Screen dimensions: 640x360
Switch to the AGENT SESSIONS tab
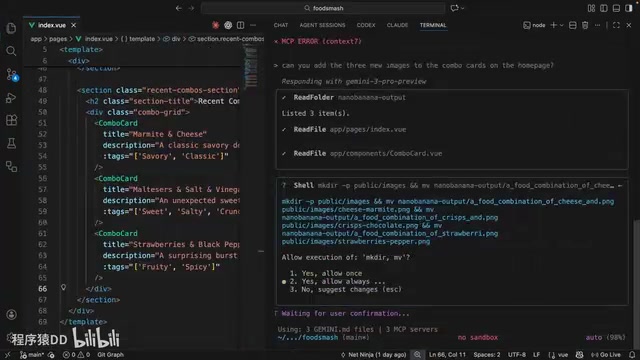322,25
